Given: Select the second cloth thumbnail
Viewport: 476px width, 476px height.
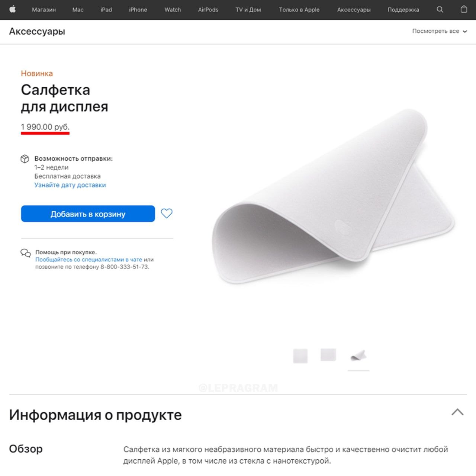Looking at the screenshot, I should 328,355.
